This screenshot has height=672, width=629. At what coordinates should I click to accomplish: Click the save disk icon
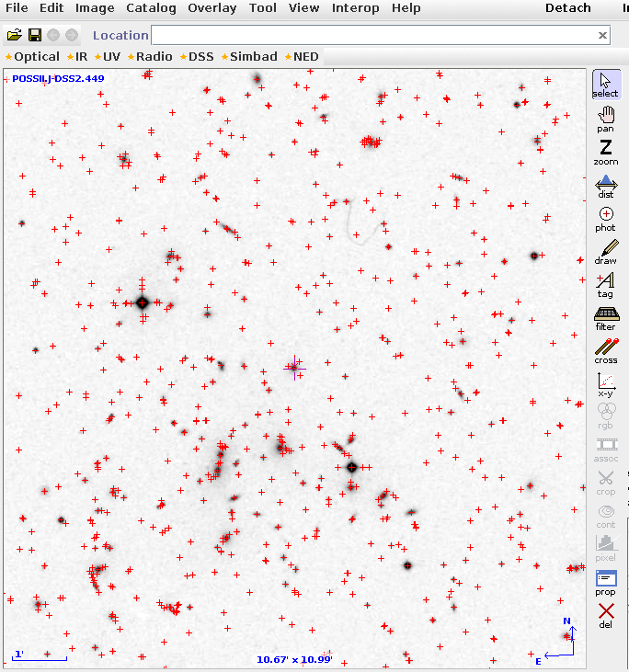point(35,35)
